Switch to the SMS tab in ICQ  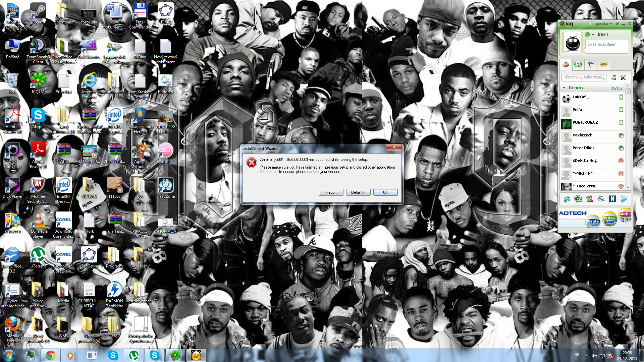(604, 64)
